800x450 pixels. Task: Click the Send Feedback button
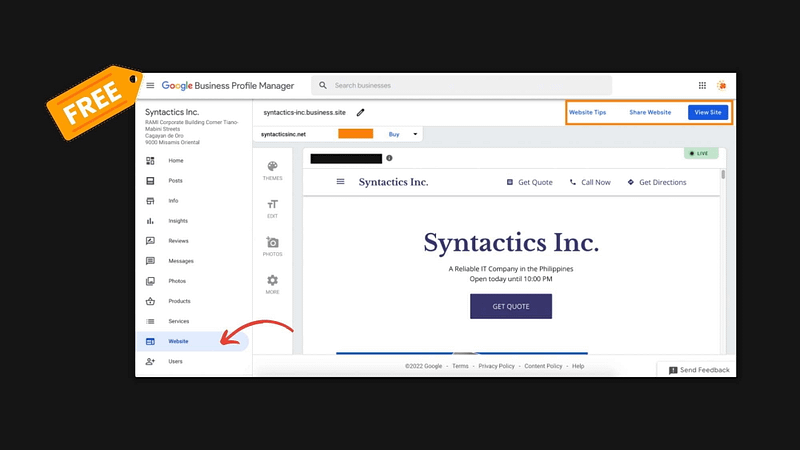pos(698,370)
